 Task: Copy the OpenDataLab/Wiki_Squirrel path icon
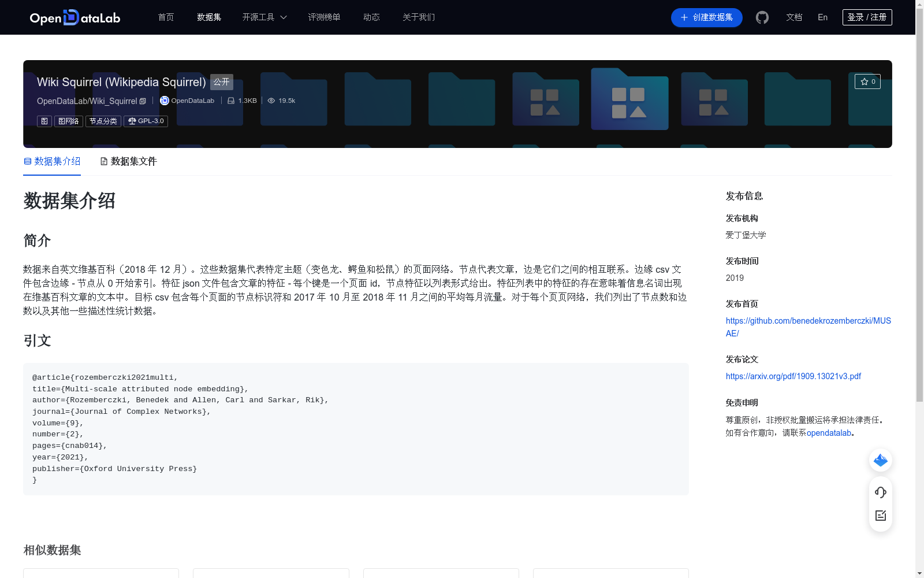(143, 101)
